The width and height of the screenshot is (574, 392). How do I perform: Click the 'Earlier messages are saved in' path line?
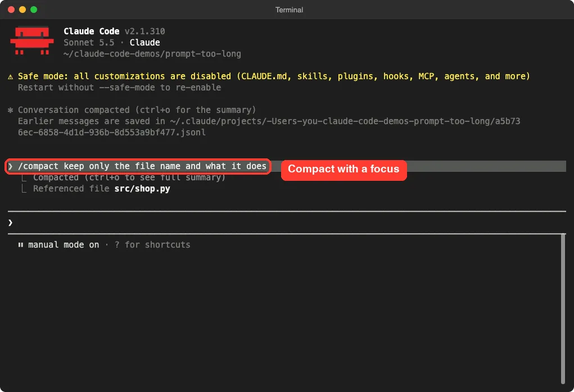(269, 121)
